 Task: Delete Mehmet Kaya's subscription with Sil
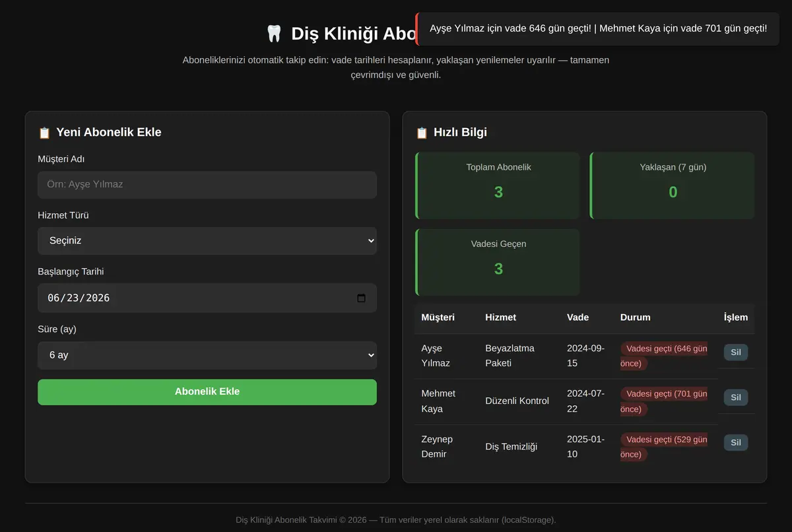coord(736,397)
